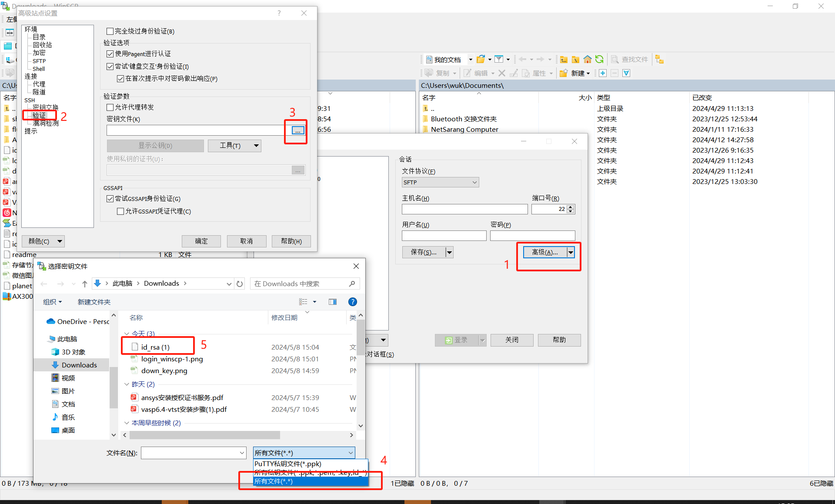
Task: Click the invert selection check icon
Action: coord(626,73)
